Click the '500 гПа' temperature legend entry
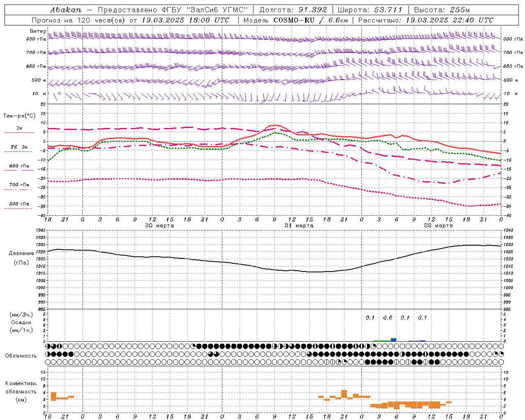525x420 pixels. 19,204
